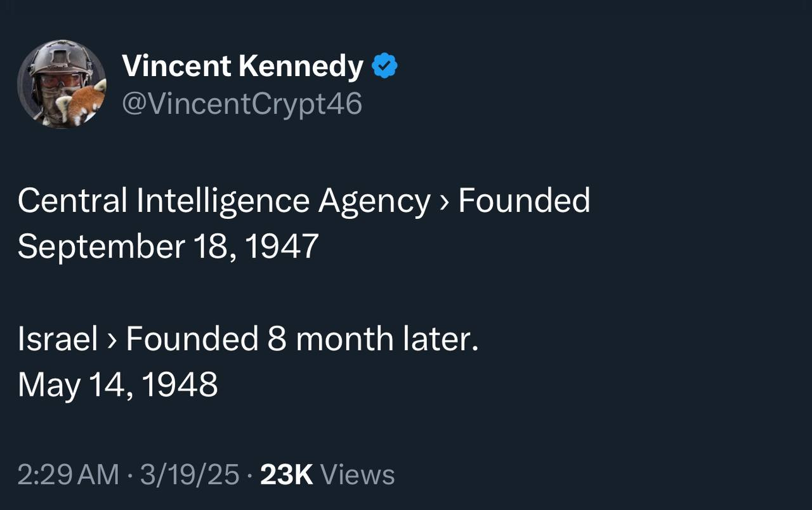
Task: Open Vincent Kennedy's profile picture
Action: pyautogui.click(x=62, y=84)
